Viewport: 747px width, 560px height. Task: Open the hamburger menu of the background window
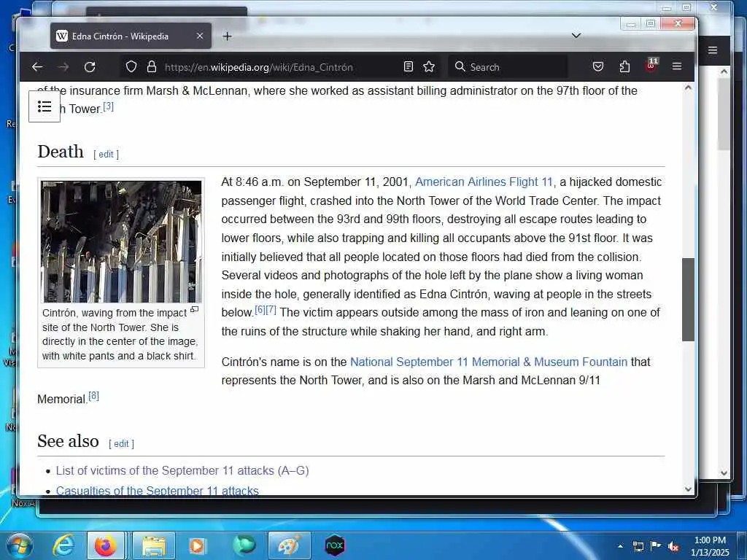713,50
